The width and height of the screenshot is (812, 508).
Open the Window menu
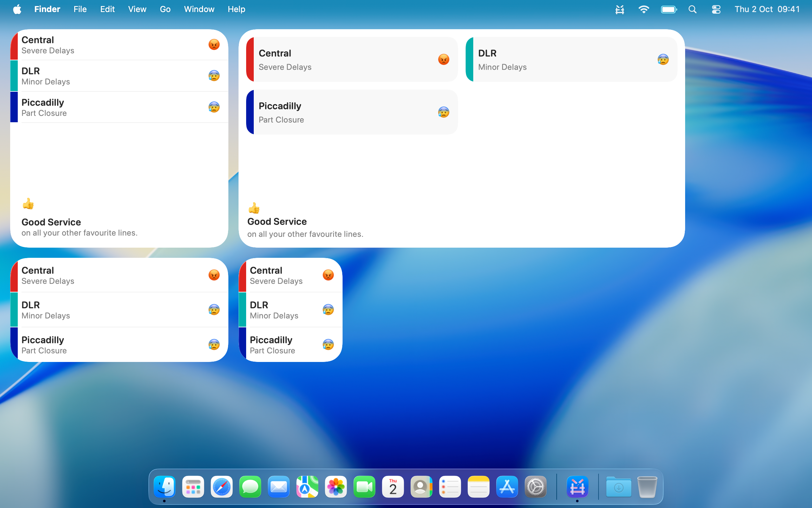(x=199, y=9)
